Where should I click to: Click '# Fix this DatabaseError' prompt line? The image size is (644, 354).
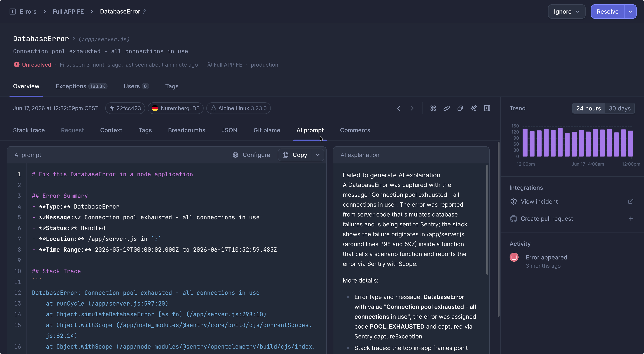click(x=112, y=174)
